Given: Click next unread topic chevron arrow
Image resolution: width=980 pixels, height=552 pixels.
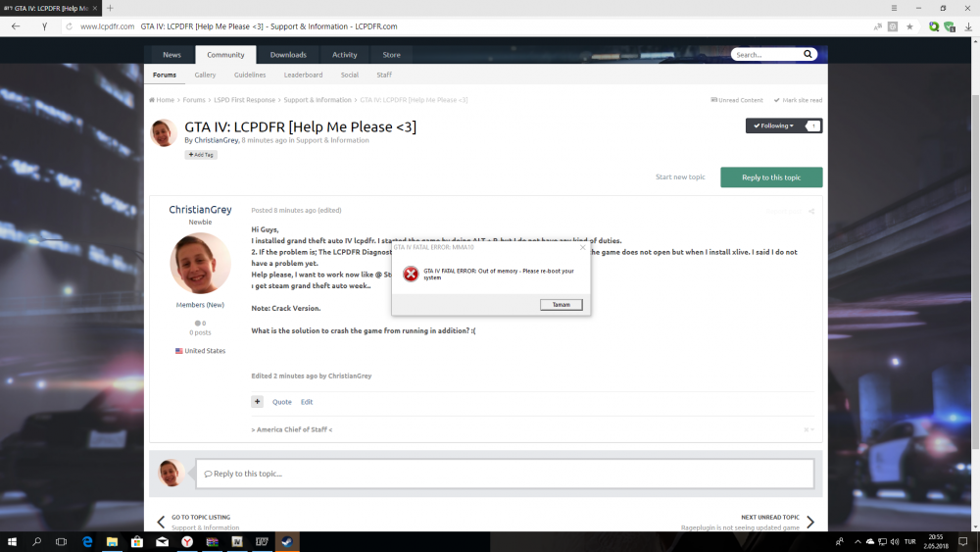Looking at the screenshot, I should [810, 522].
